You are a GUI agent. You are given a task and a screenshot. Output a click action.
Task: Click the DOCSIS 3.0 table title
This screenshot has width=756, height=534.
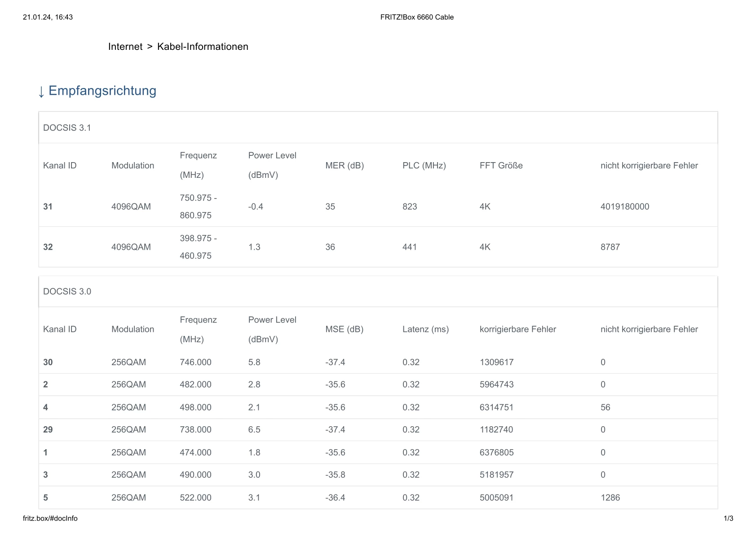tap(67, 291)
